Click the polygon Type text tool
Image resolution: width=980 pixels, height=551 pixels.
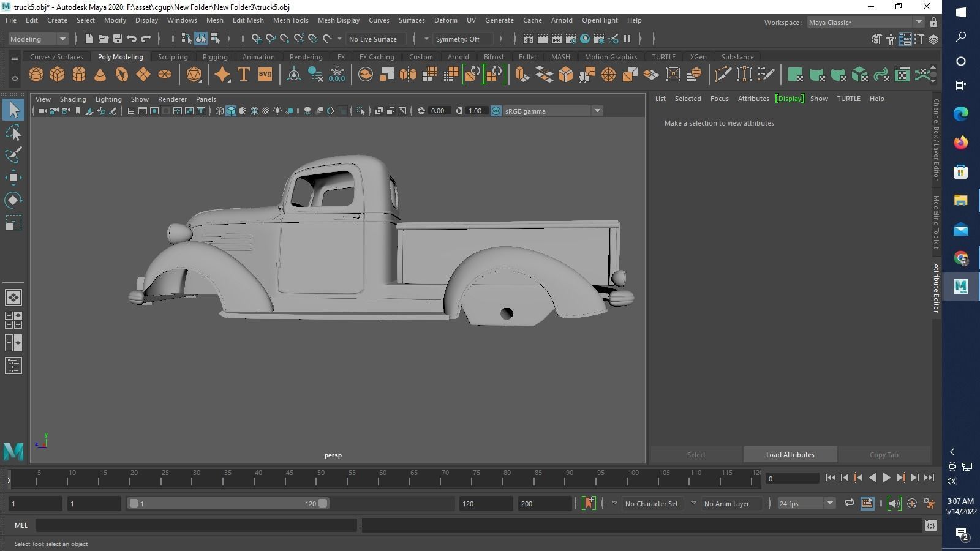pos(243,75)
